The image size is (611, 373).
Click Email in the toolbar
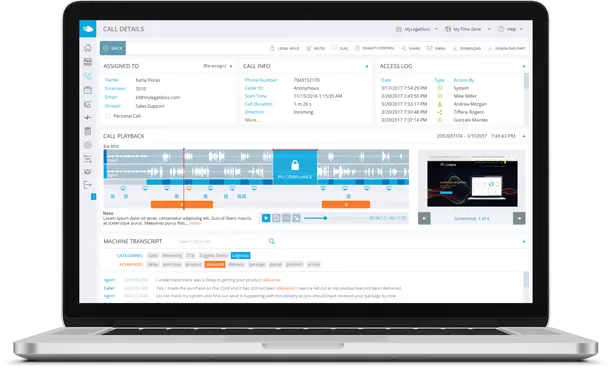(436, 48)
